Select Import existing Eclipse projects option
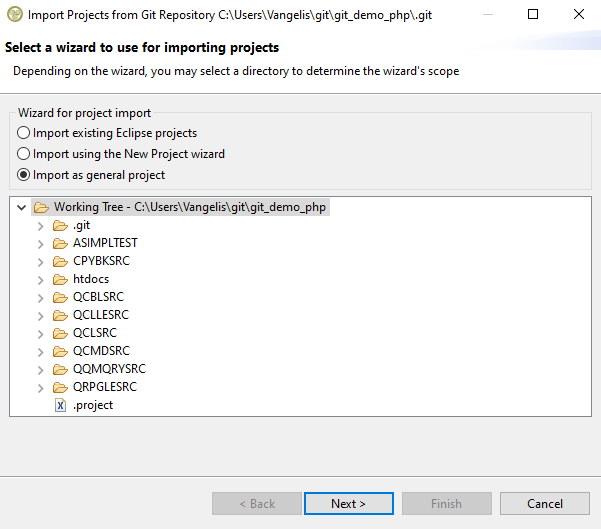 pos(24,133)
